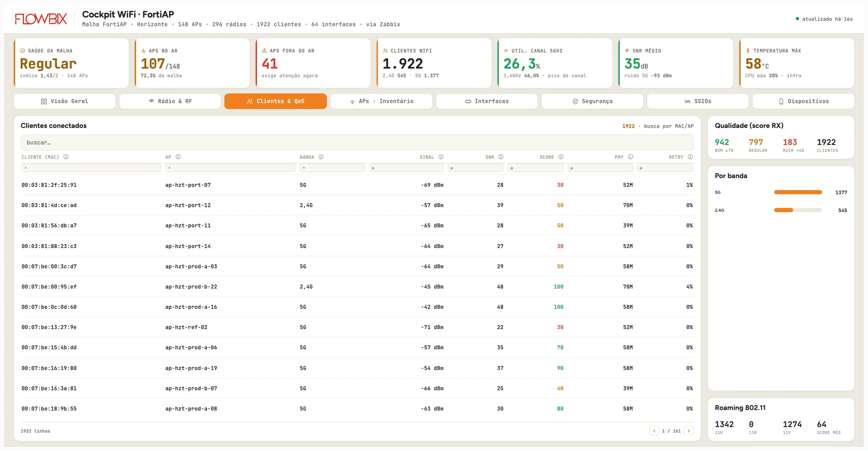Select client row 00:03:81:2f:25:91
Screen dimensions: 868x451
[x=357, y=185]
